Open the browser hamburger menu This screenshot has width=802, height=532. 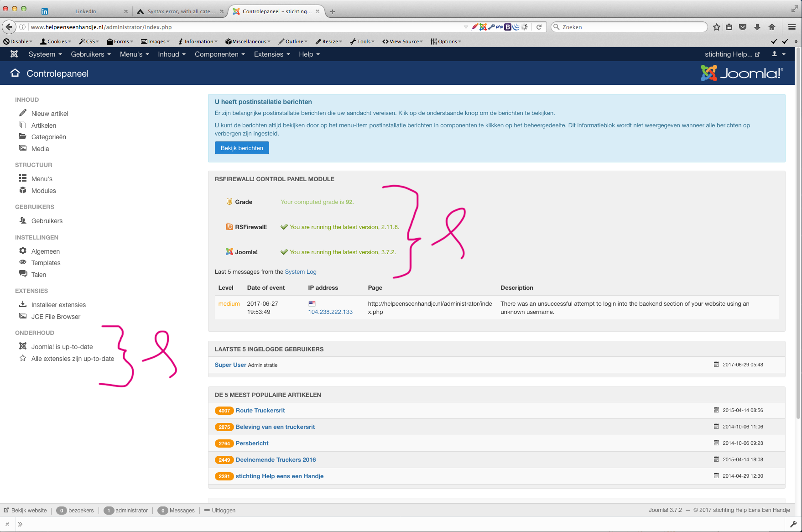[792, 27]
